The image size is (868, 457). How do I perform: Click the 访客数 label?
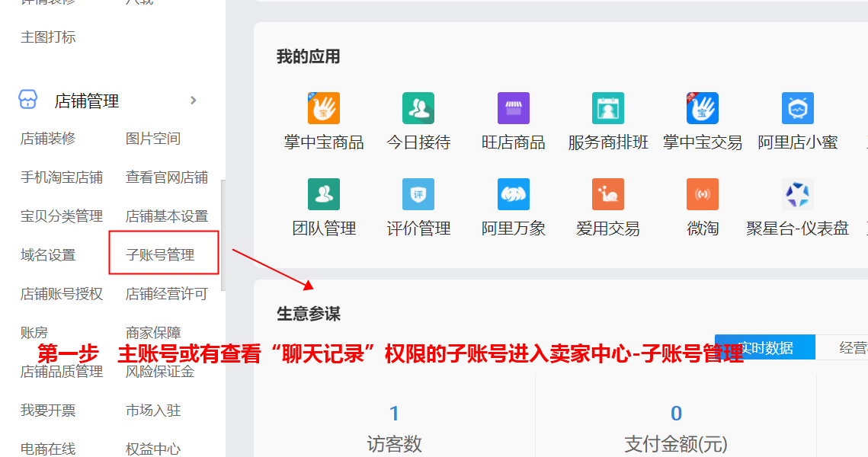tap(394, 444)
